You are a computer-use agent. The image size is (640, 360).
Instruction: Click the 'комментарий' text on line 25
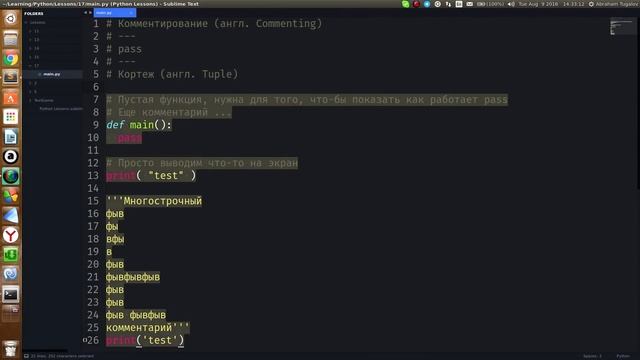point(139,328)
